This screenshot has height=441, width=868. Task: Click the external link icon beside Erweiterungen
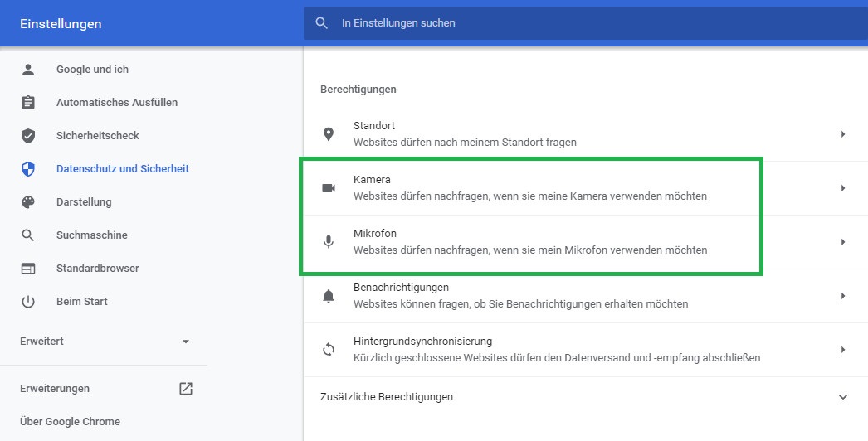[x=185, y=389]
